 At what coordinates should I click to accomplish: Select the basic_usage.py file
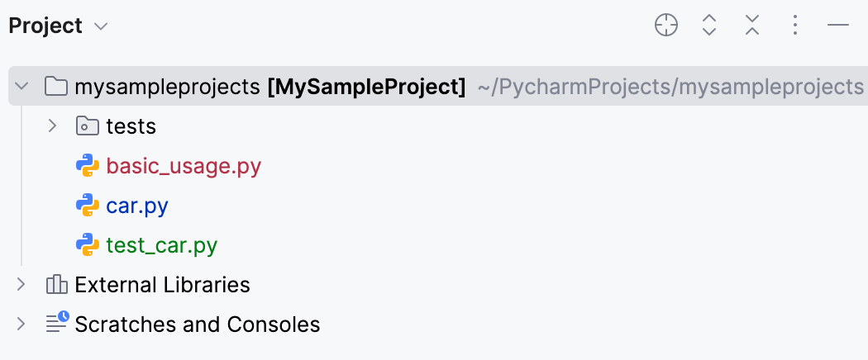[184, 166]
